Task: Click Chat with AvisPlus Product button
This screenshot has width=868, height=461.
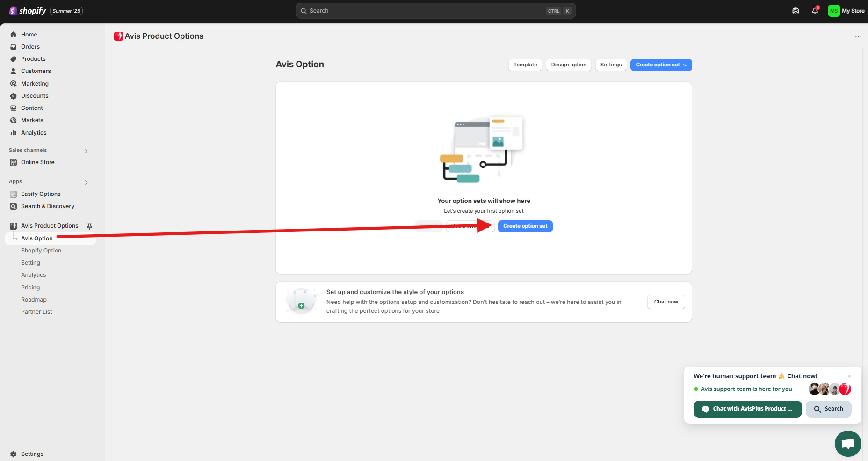Action: point(747,409)
